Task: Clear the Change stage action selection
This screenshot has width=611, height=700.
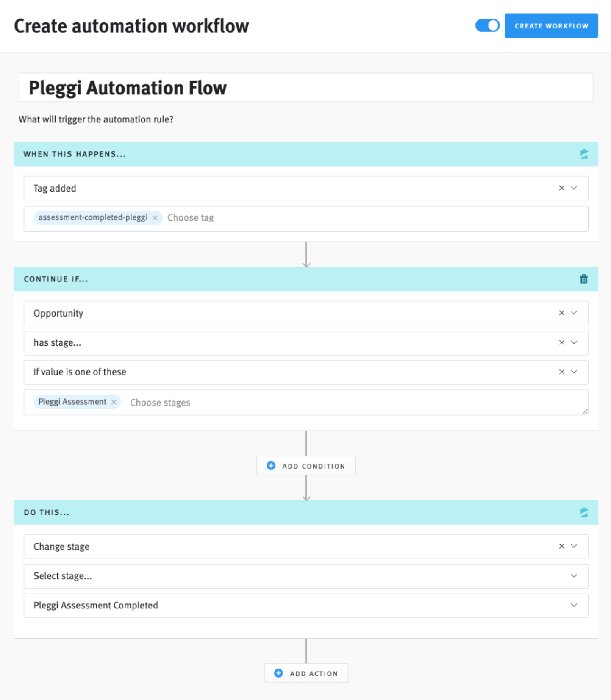Action: (x=561, y=547)
